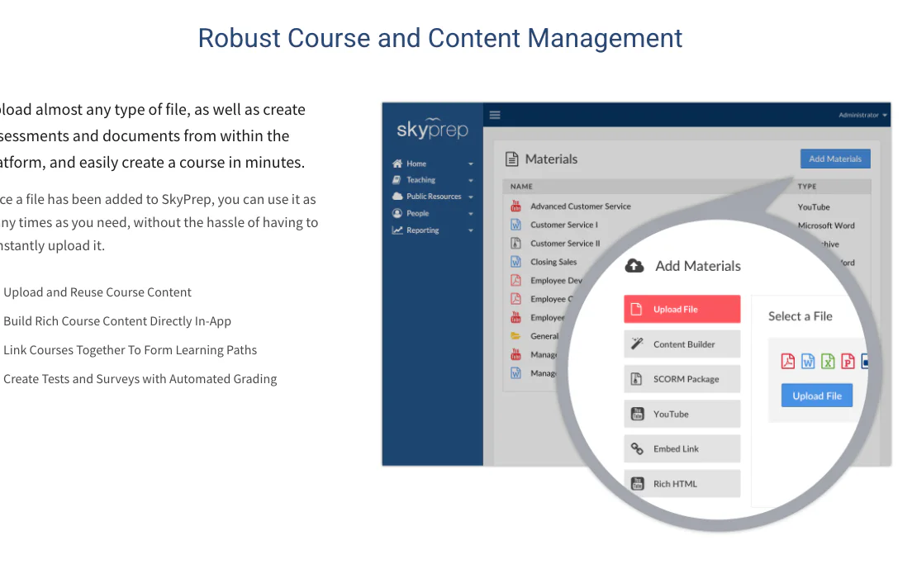Click archive icon beside Customer Service II
This screenshot has width=912, height=588.
[x=515, y=243]
